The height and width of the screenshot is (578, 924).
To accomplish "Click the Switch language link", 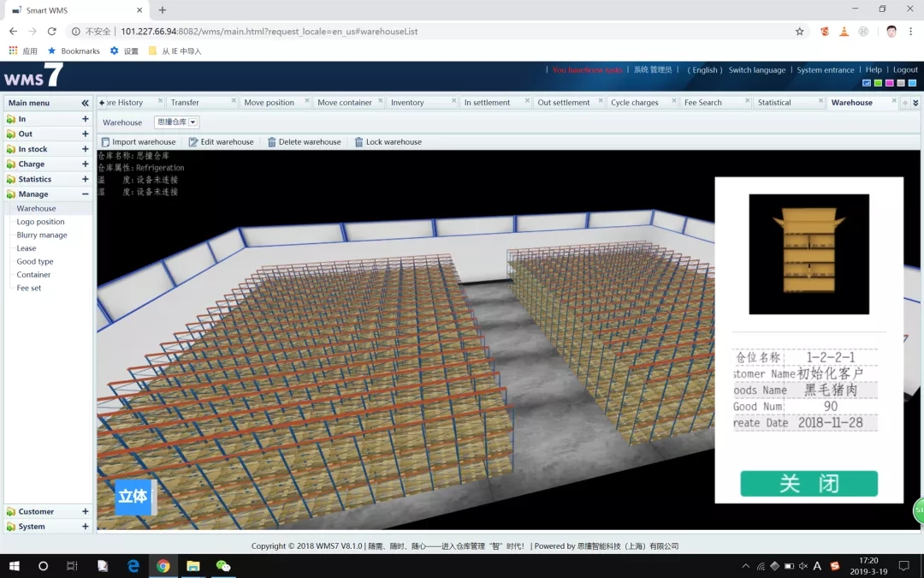I will pyautogui.click(x=756, y=70).
